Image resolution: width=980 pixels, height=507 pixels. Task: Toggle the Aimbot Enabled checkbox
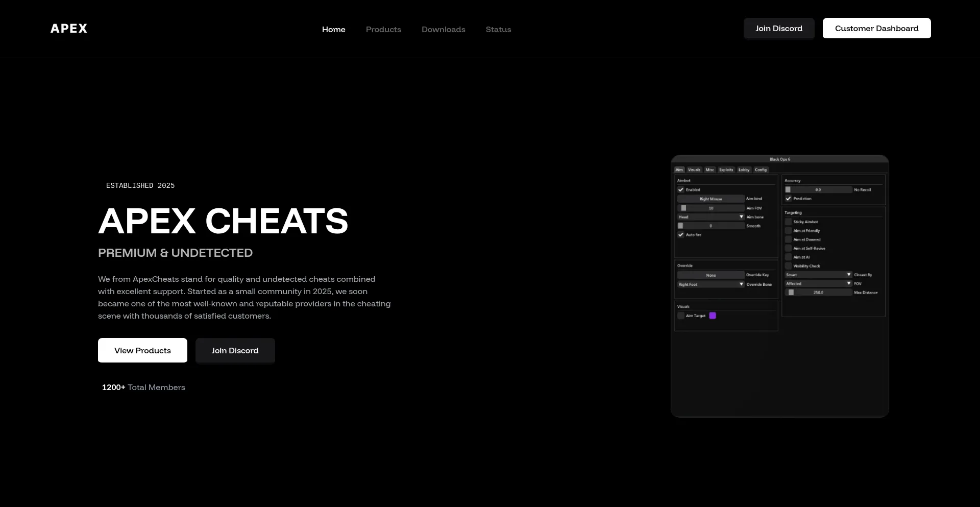point(681,190)
